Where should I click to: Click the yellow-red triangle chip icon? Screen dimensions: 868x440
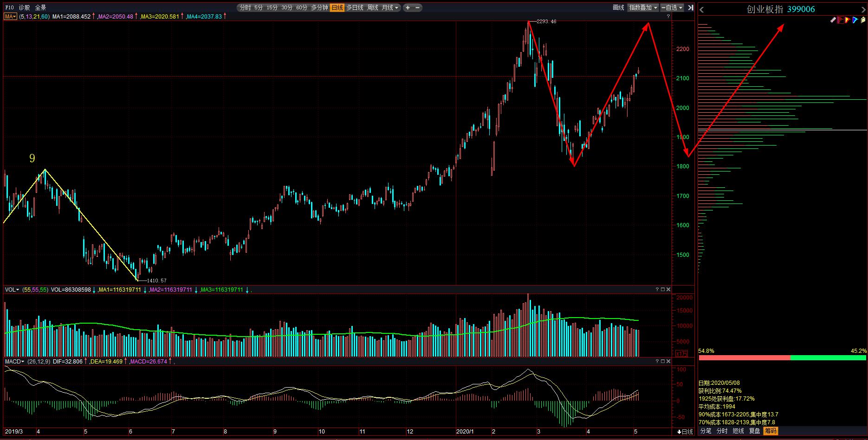click(x=848, y=20)
